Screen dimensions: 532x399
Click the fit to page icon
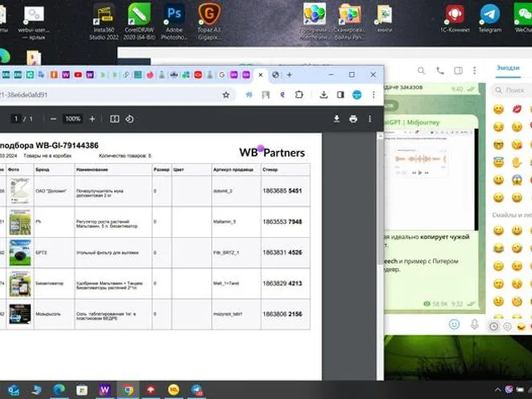[x=114, y=119]
